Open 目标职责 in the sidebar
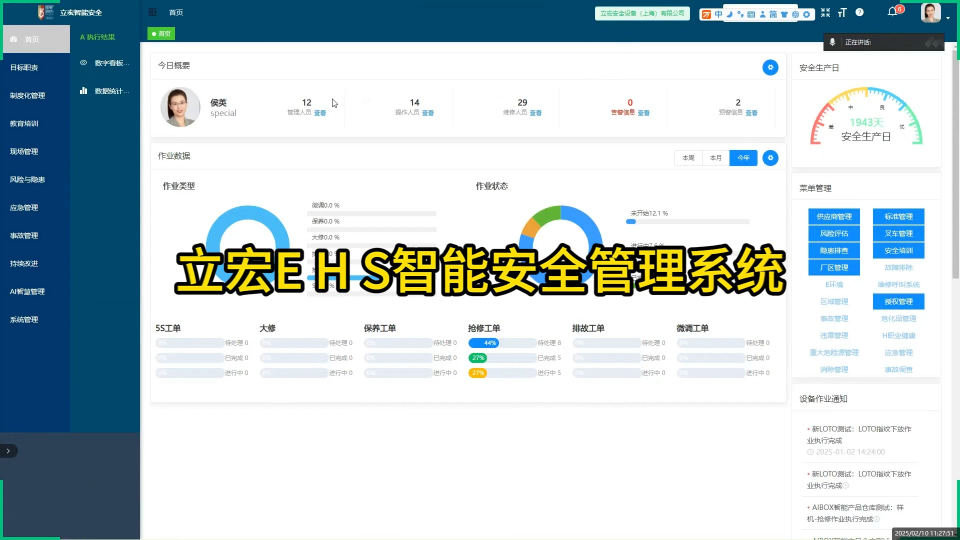The height and width of the screenshot is (540, 960). point(24,67)
